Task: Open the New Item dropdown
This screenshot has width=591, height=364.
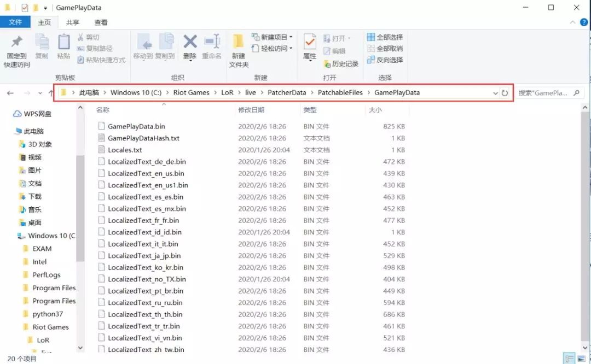Action: [273, 37]
